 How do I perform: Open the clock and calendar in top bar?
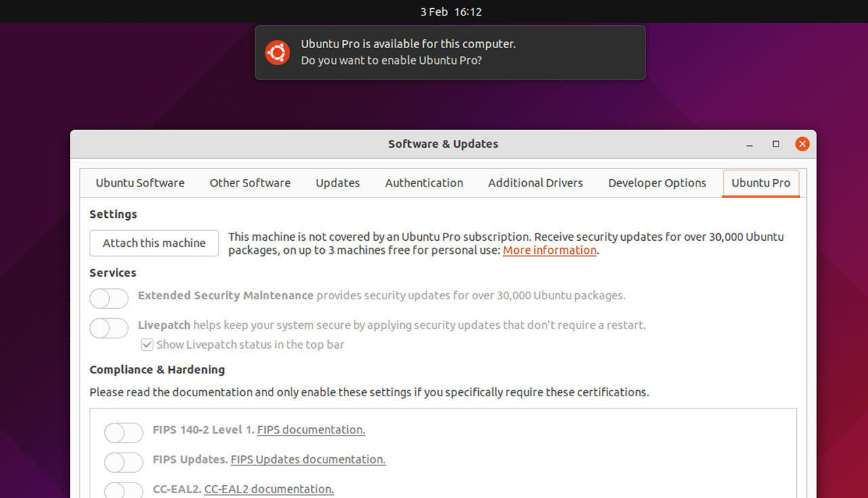pyautogui.click(x=450, y=12)
